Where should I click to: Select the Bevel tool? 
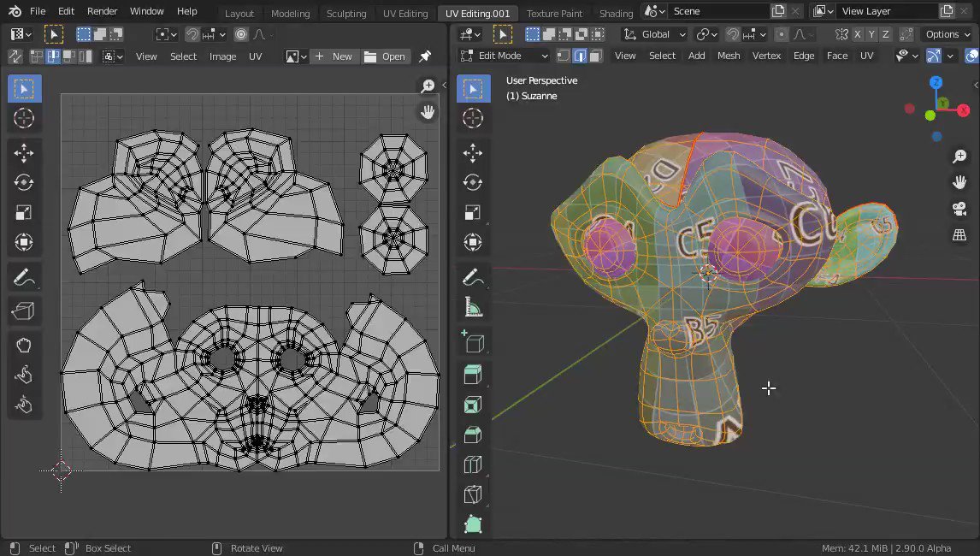pyautogui.click(x=473, y=435)
